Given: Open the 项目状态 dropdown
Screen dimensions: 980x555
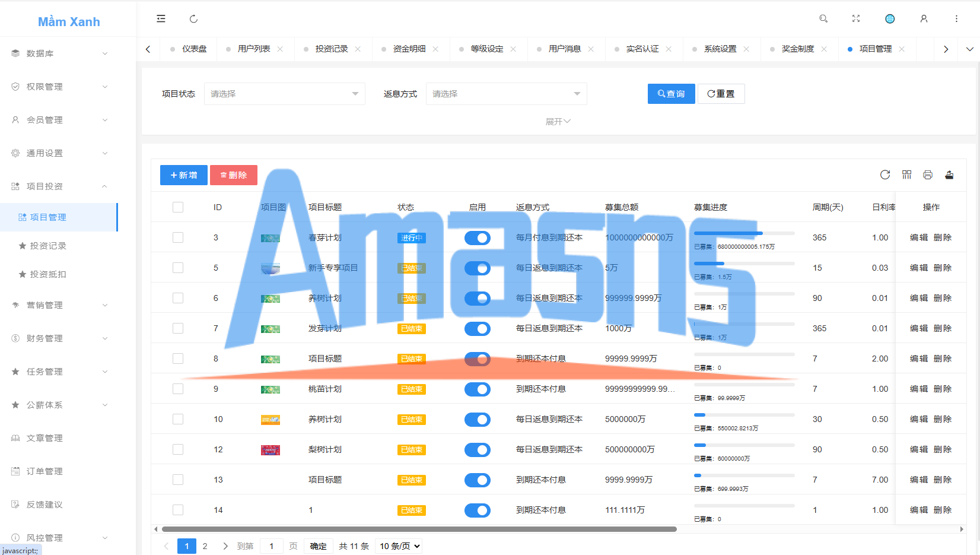Looking at the screenshot, I should tap(285, 94).
